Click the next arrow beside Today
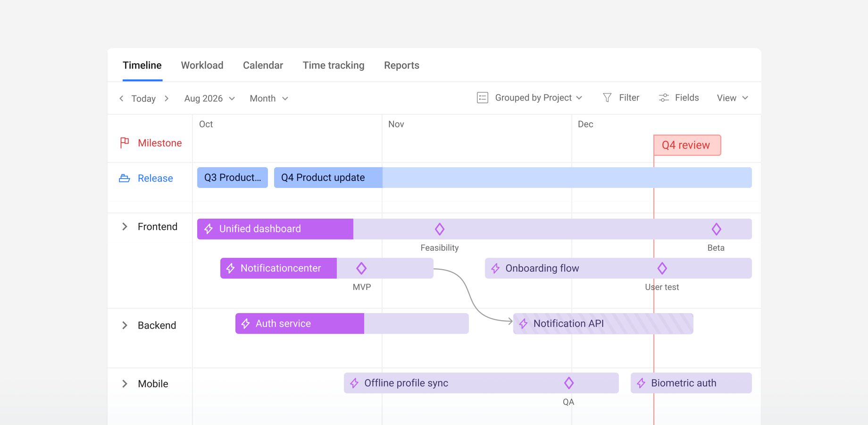 (x=167, y=98)
